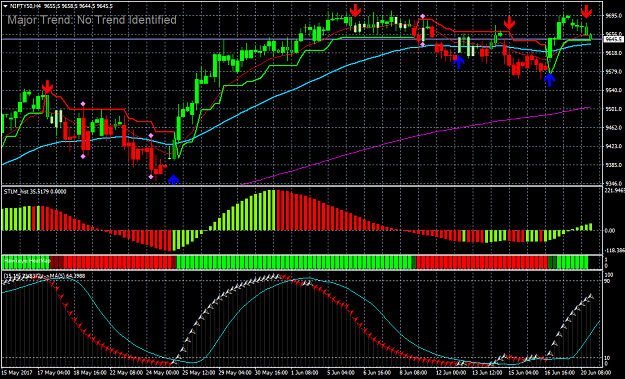The width and height of the screenshot is (625, 379).
Task: Click the 9462.0 price axis label
Action: click(614, 128)
